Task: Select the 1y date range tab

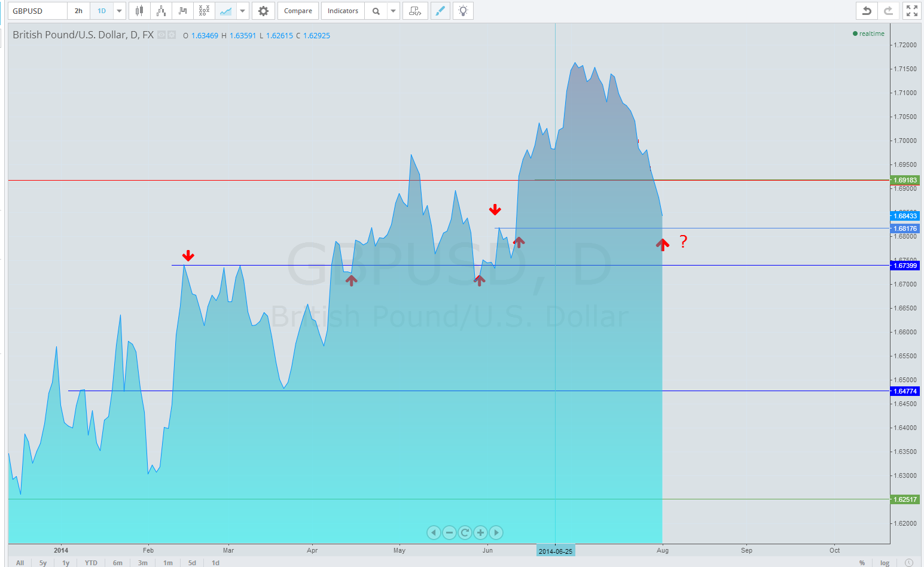Action: [66, 563]
